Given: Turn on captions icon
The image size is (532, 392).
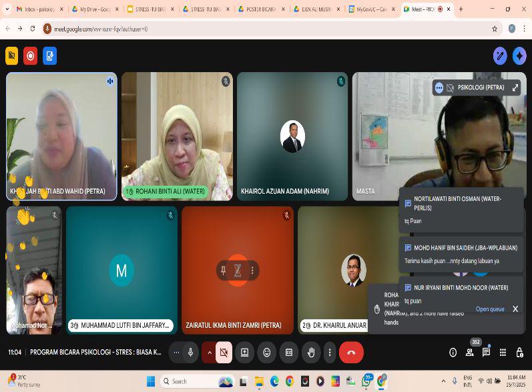Looking at the screenshot, I should pyautogui.click(x=289, y=352).
